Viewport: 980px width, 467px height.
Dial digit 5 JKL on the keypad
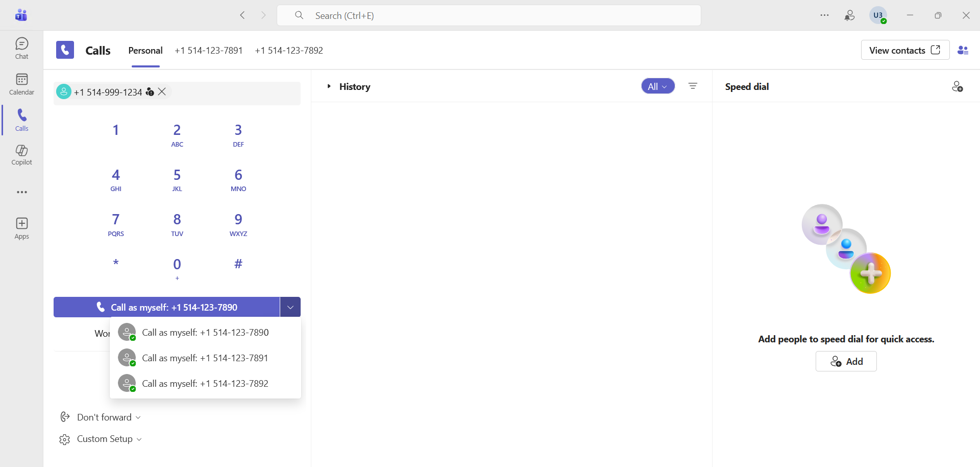(x=177, y=180)
